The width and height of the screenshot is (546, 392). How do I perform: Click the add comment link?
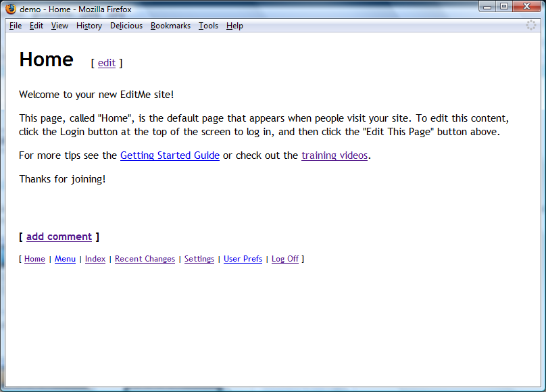[59, 237]
